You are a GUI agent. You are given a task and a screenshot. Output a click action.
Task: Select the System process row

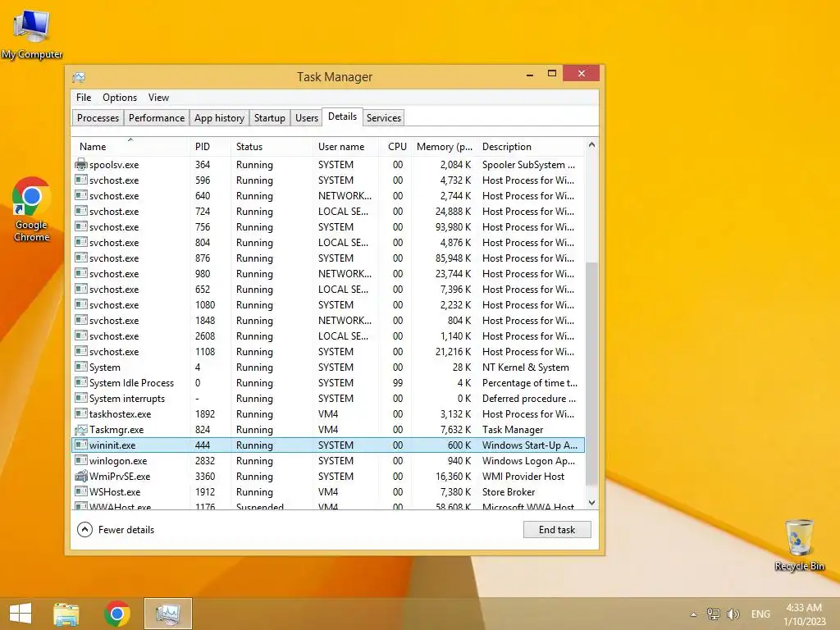(328, 367)
